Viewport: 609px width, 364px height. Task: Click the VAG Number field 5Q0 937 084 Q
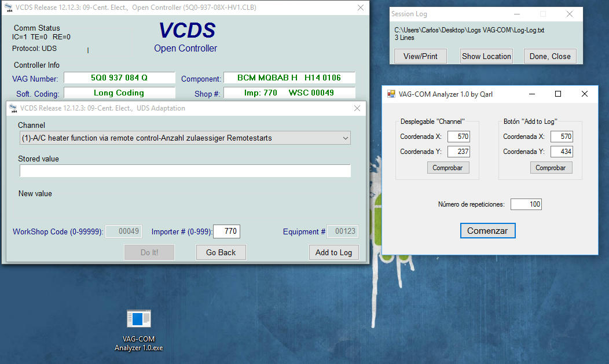click(119, 78)
